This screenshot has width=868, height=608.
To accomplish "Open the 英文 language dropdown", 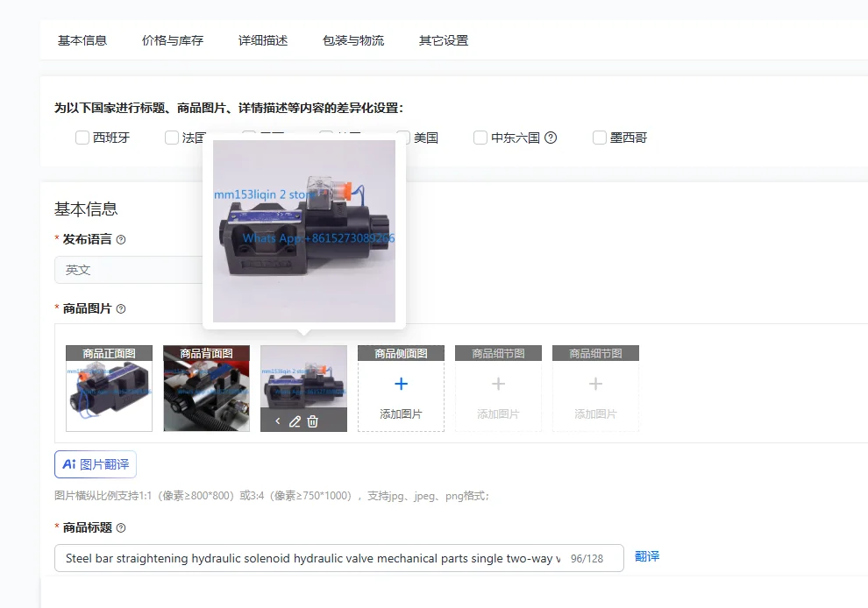I will [x=129, y=270].
